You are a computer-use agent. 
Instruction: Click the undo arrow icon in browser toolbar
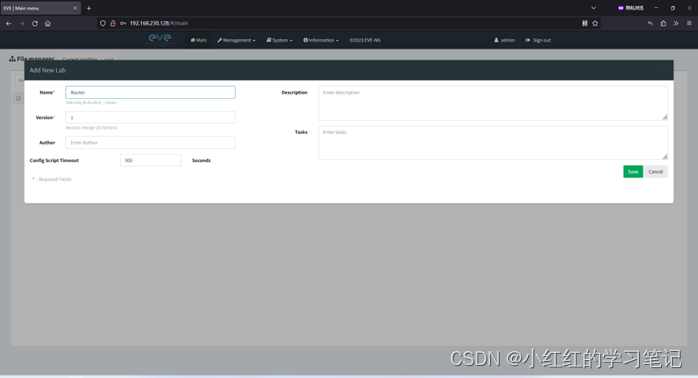650,23
